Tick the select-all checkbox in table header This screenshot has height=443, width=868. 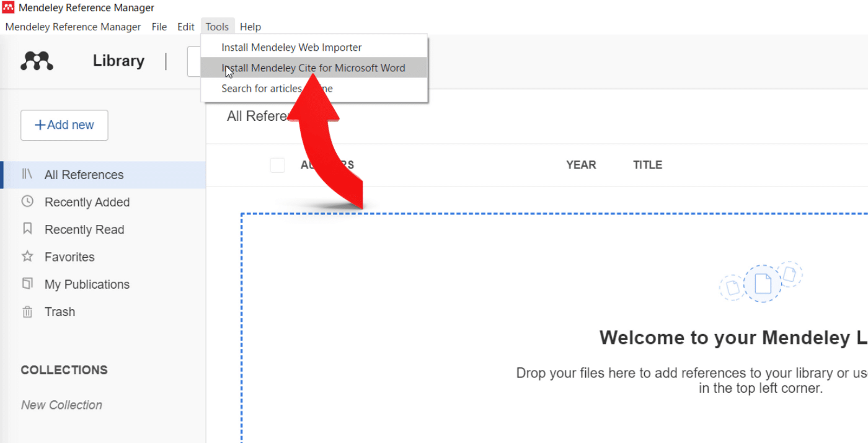tap(277, 165)
